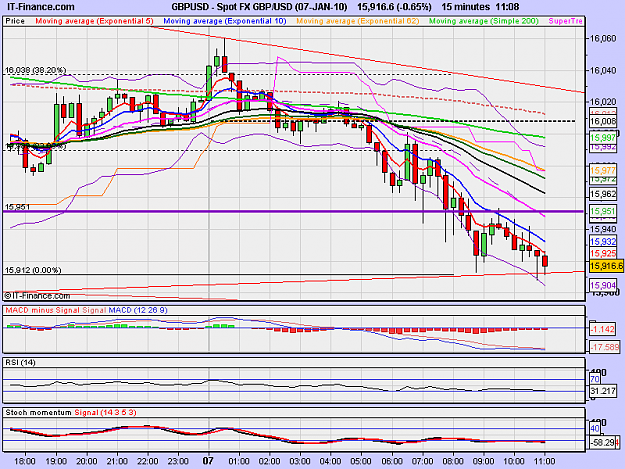The image size is (625, 469).
Task: Click the 15,916.6 (-0.65%) price in header
Action: click(x=394, y=7)
